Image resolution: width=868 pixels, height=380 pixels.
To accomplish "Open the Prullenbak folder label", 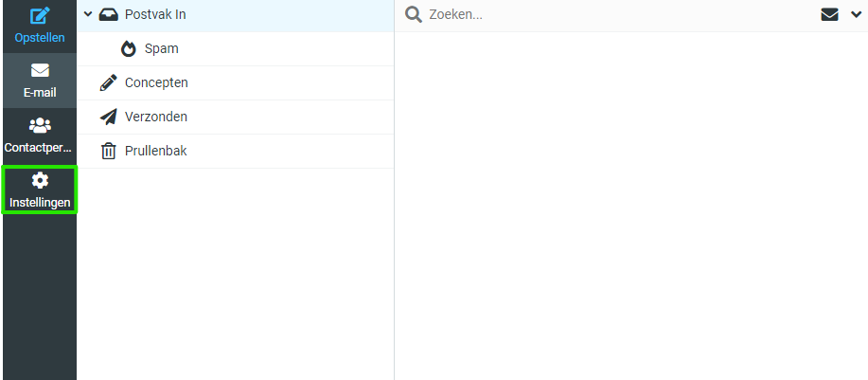I will click(156, 151).
